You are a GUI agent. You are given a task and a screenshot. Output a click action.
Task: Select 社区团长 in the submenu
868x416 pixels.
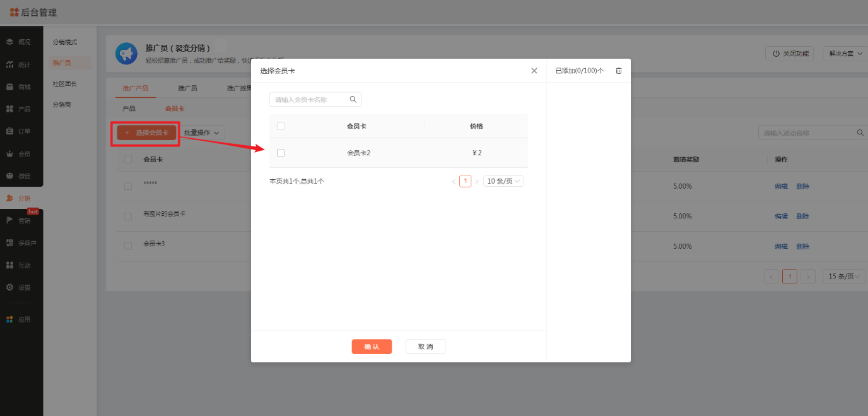(64, 83)
